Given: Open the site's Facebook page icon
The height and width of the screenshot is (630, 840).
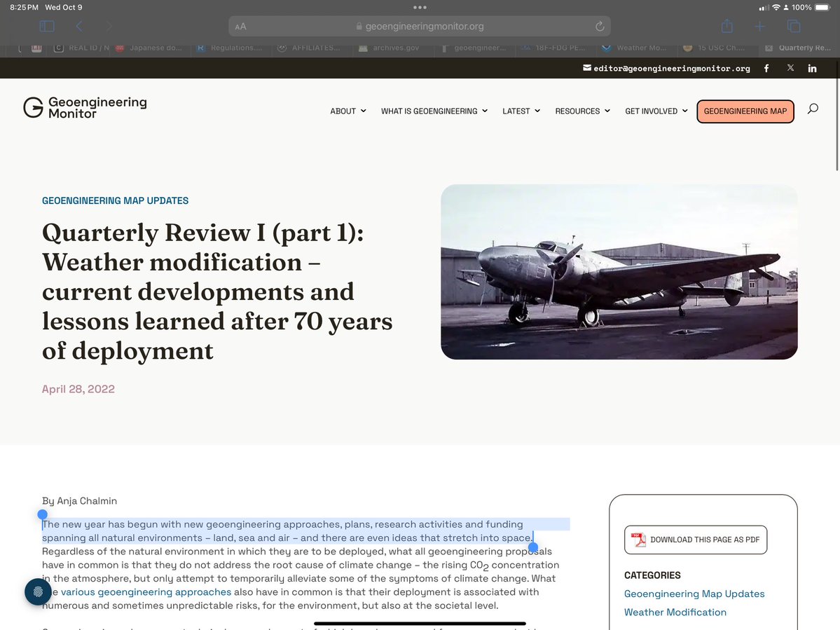Looking at the screenshot, I should [x=766, y=68].
